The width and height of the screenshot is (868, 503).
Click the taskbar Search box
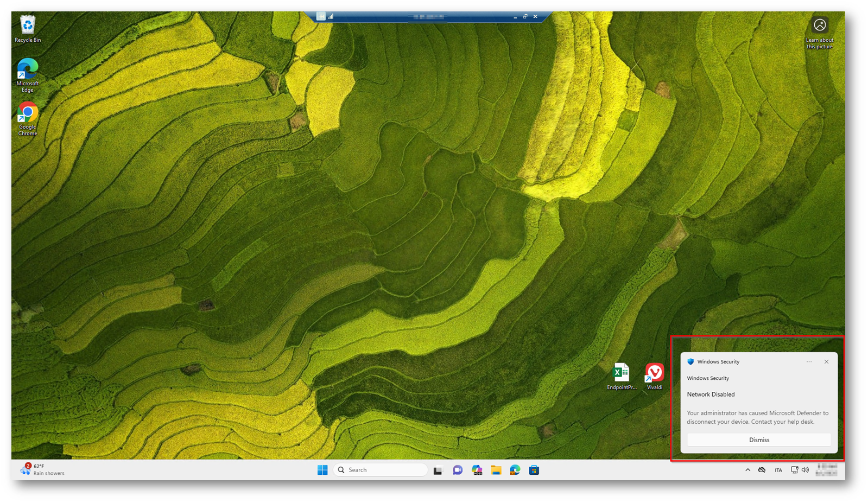pyautogui.click(x=380, y=470)
